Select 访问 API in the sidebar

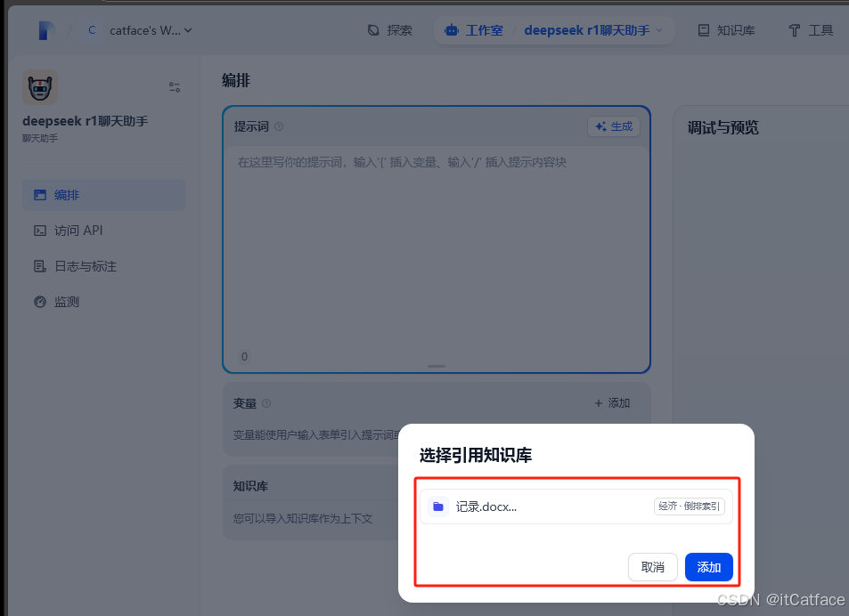tap(104, 231)
